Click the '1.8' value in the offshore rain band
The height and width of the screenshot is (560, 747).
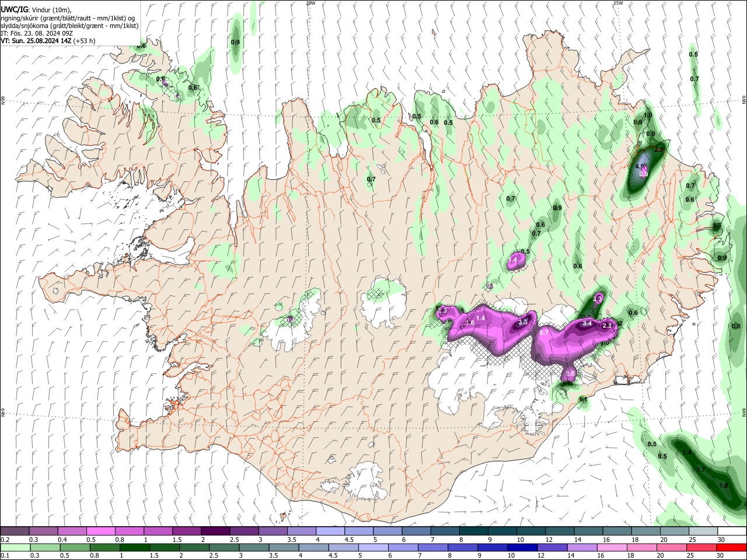pos(724,485)
